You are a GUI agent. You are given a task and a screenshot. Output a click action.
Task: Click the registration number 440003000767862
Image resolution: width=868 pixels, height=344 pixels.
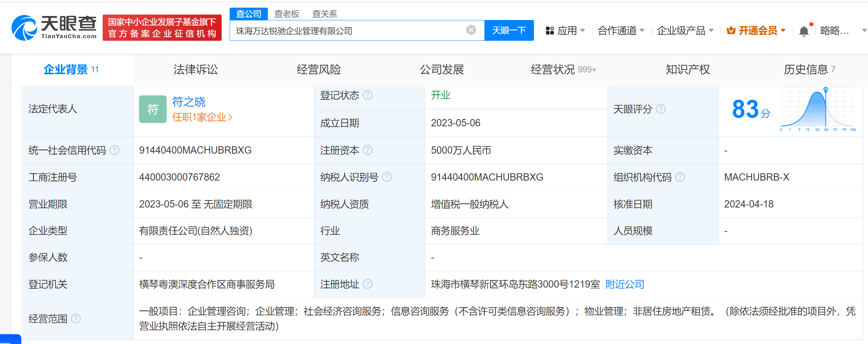pos(179,177)
